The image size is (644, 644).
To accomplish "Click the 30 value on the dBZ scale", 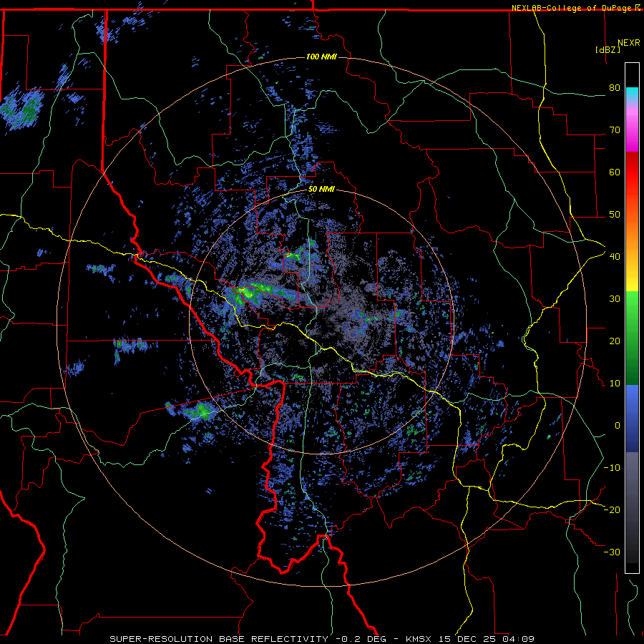I will 615,298.
